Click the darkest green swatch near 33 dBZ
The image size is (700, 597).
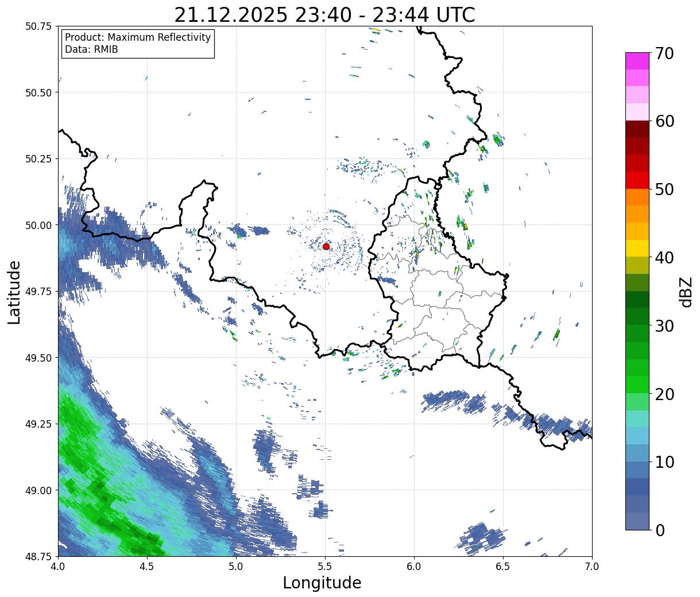tap(637, 299)
